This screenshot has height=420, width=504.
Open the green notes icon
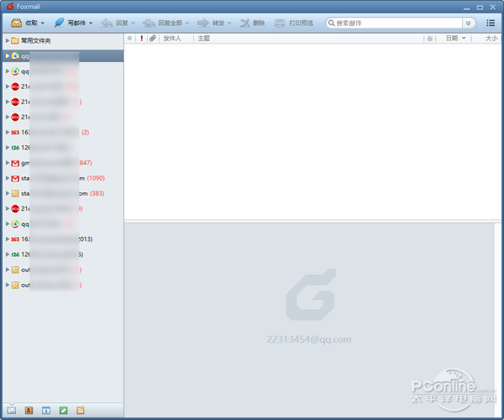click(63, 411)
